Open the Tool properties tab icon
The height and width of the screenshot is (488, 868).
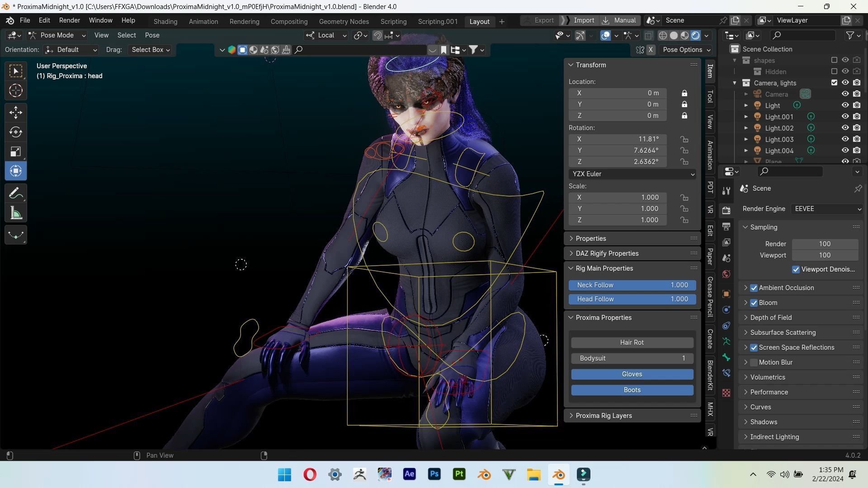tap(726, 191)
